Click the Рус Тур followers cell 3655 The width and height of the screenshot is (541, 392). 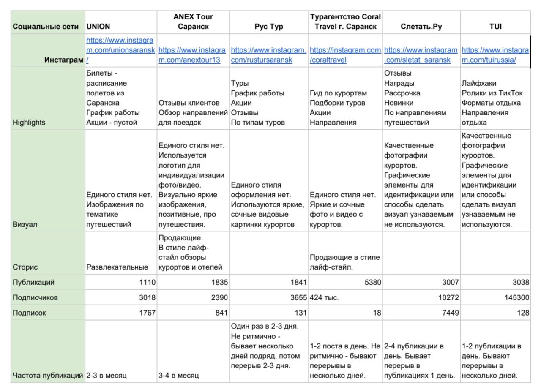269,297
